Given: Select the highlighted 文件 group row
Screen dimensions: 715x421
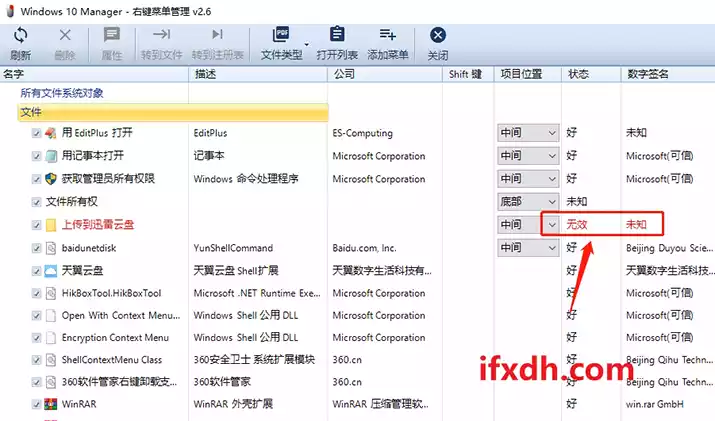Looking at the screenshot, I should pos(173,112).
